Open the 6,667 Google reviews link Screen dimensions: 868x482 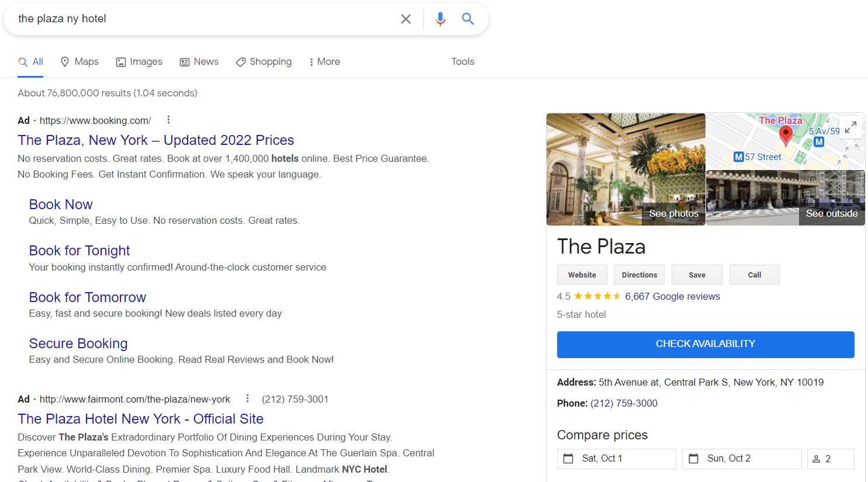click(x=673, y=296)
